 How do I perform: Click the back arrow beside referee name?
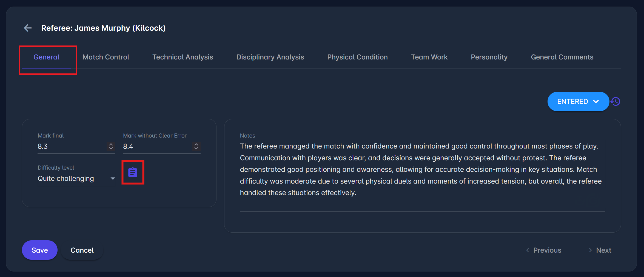click(x=28, y=28)
